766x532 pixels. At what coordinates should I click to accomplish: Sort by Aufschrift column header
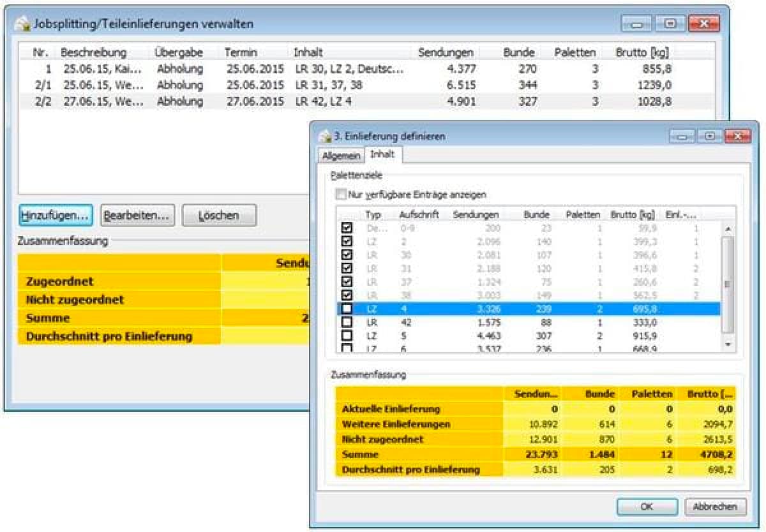419,215
